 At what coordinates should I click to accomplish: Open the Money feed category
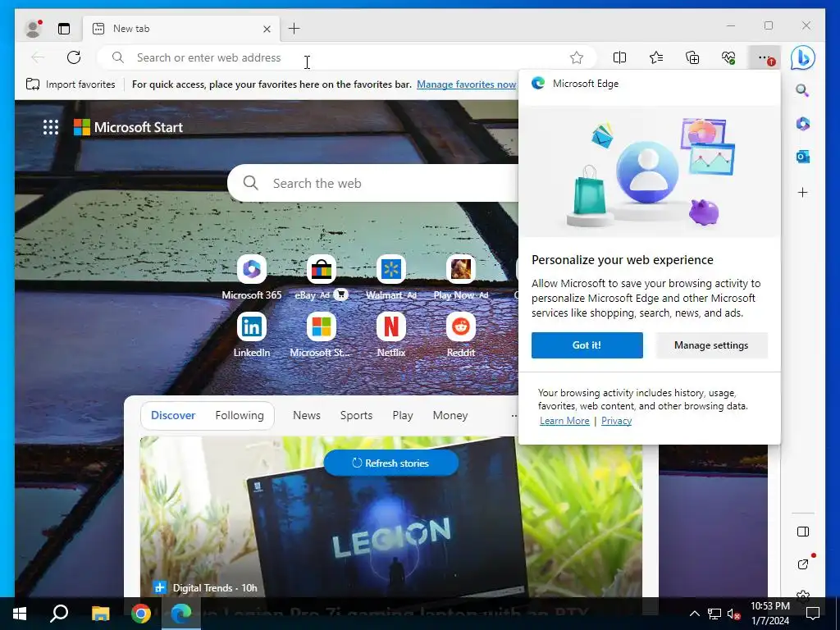pyautogui.click(x=450, y=415)
